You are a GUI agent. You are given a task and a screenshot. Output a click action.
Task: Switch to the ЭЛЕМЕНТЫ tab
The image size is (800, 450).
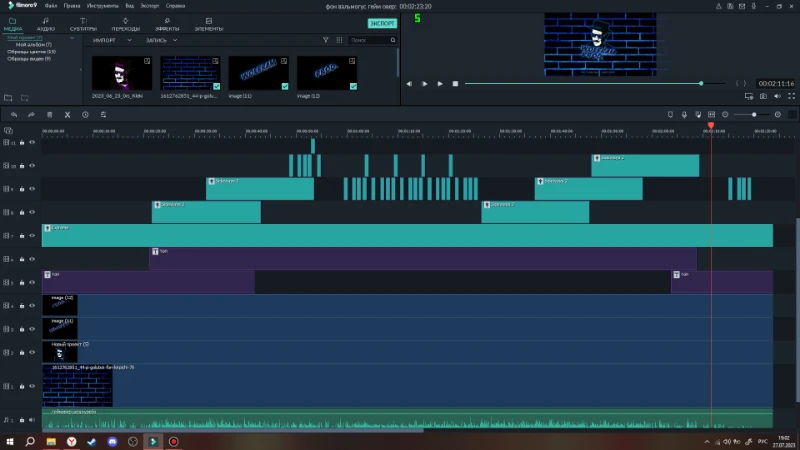[x=209, y=24]
